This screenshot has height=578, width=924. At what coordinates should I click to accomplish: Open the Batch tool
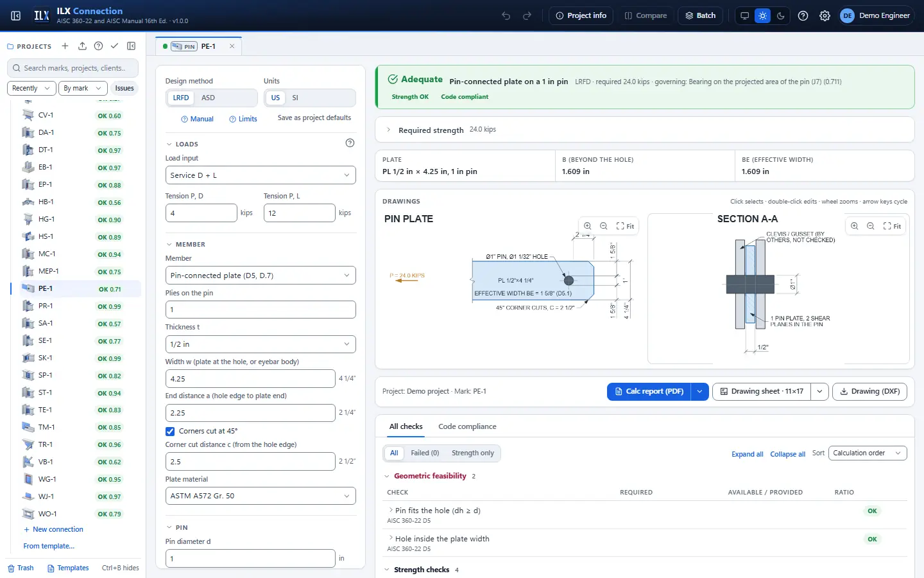700,15
